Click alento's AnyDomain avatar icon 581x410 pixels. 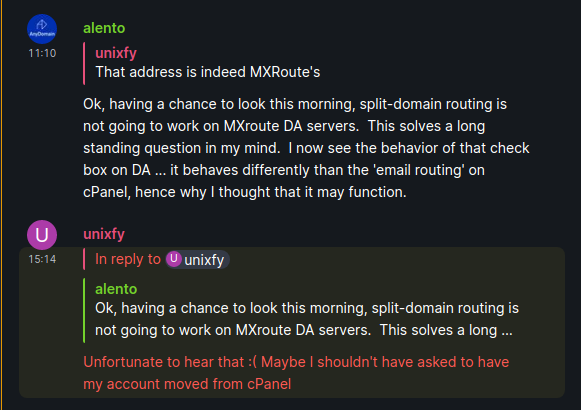pyautogui.click(x=42, y=29)
